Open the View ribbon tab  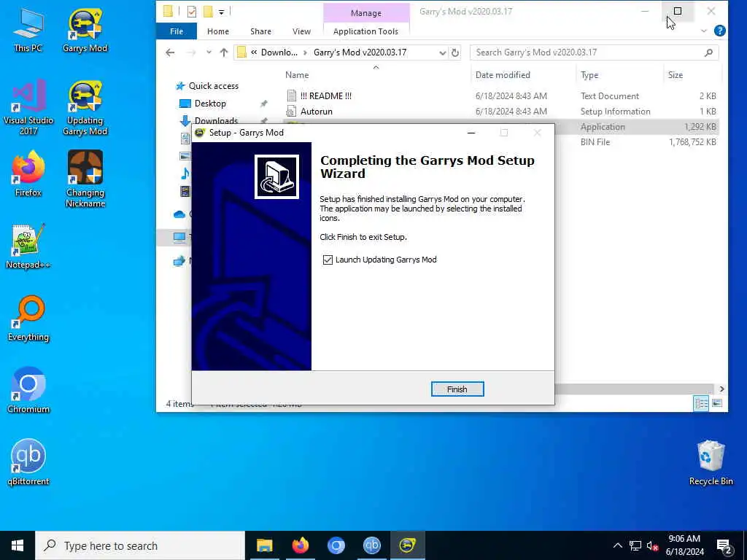(x=301, y=31)
